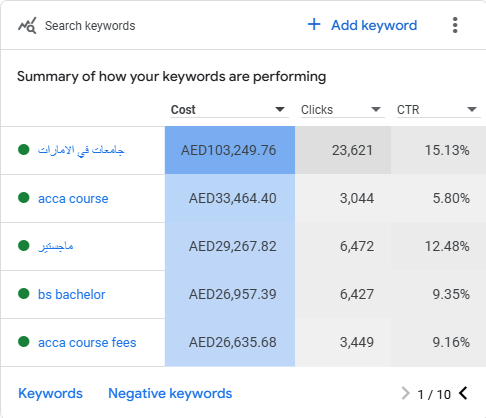The image size is (486, 418).
Task: Click green status dot for acca course
Action: point(24,198)
